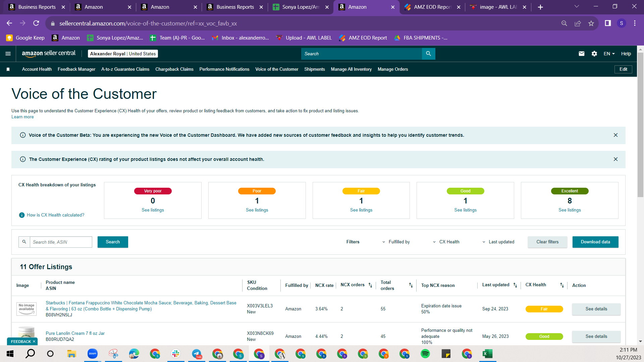
Task: Click the Search title, ASIN input field
Action: pos(61,242)
